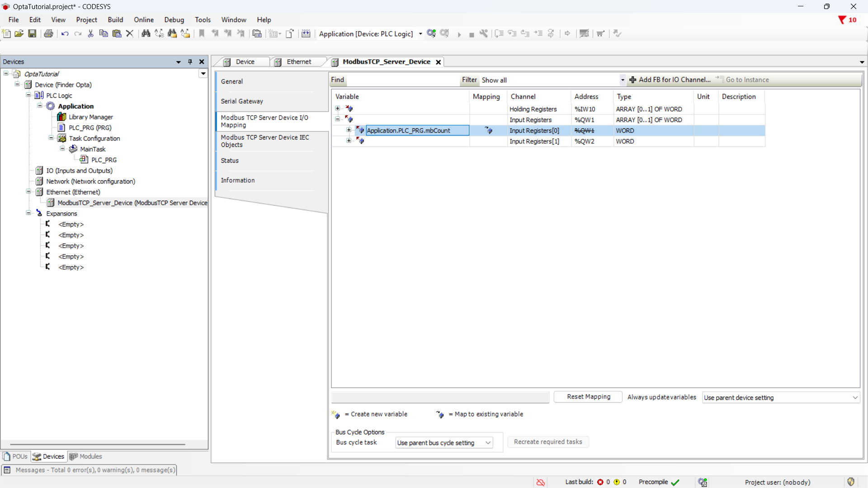
Task: Click the Cut scissors icon
Action: click(90, 33)
